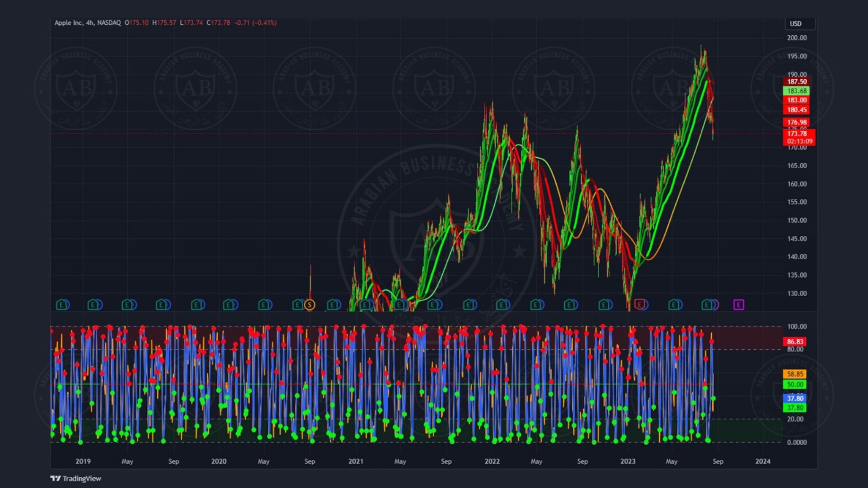Click the 2021 label on time axis

coord(355,461)
